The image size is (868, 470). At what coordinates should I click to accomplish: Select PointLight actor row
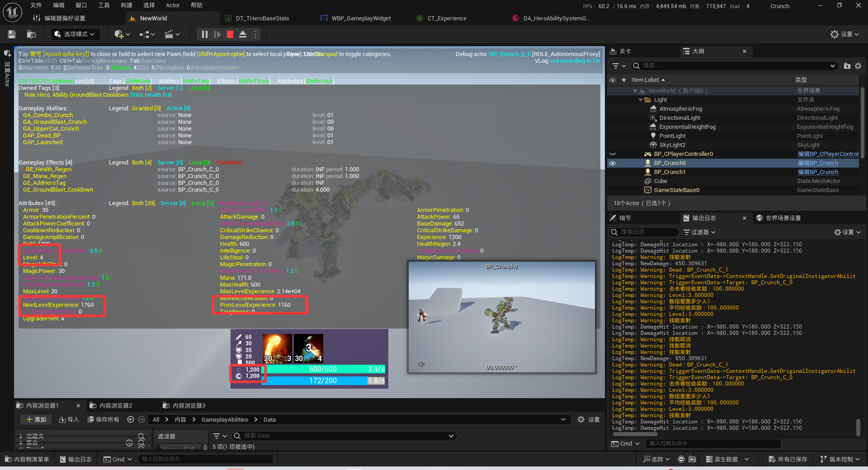[x=672, y=136]
